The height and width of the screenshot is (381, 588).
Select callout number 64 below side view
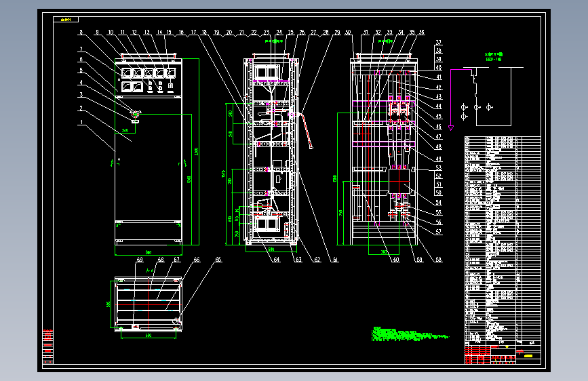pos(277,260)
